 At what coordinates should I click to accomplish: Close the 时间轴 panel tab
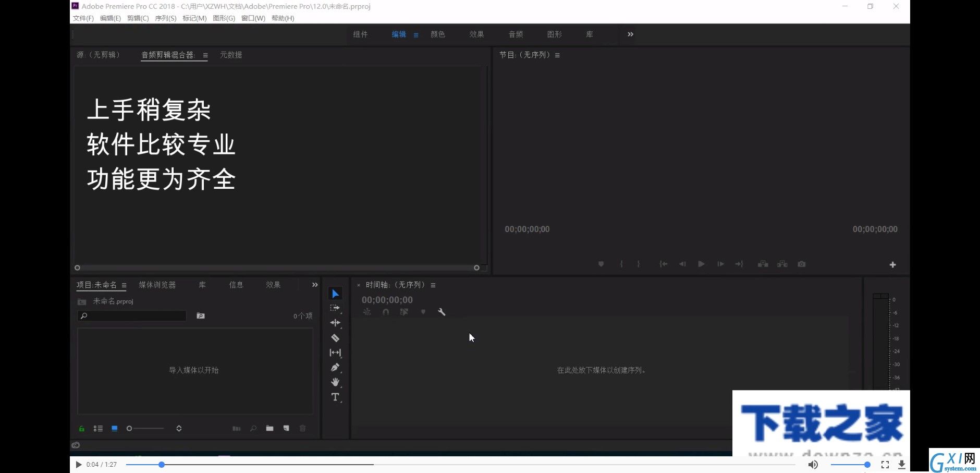[359, 285]
